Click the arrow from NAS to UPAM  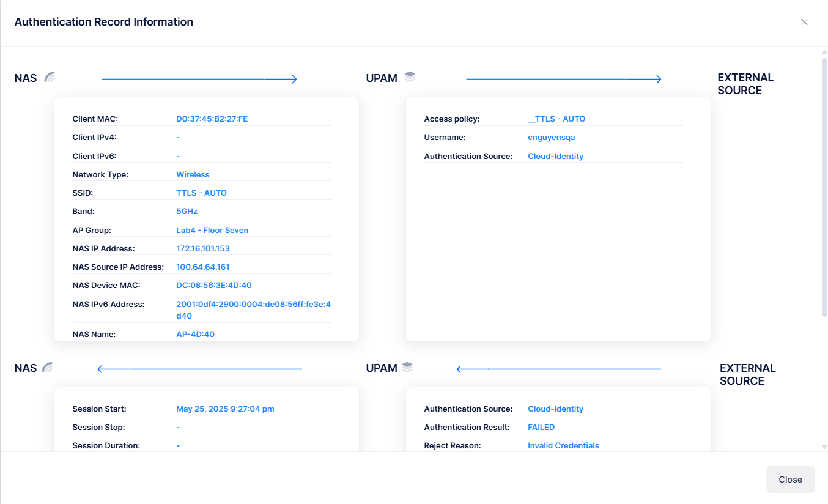click(x=199, y=78)
